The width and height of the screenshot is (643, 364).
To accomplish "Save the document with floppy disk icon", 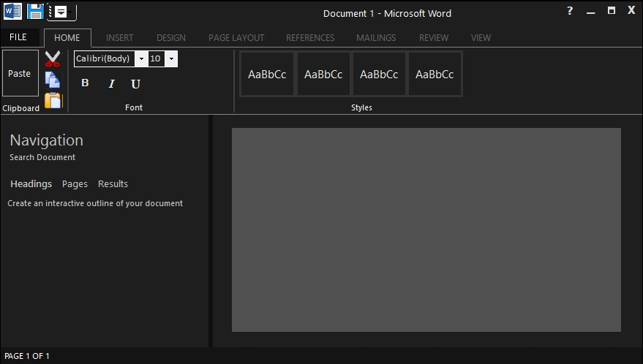I will click(x=35, y=11).
